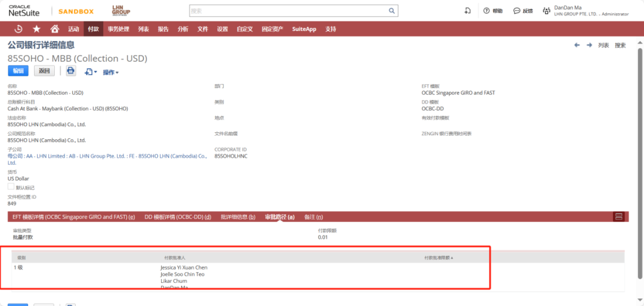Open the role switcher icon beside DanDan Ma

tap(546, 11)
